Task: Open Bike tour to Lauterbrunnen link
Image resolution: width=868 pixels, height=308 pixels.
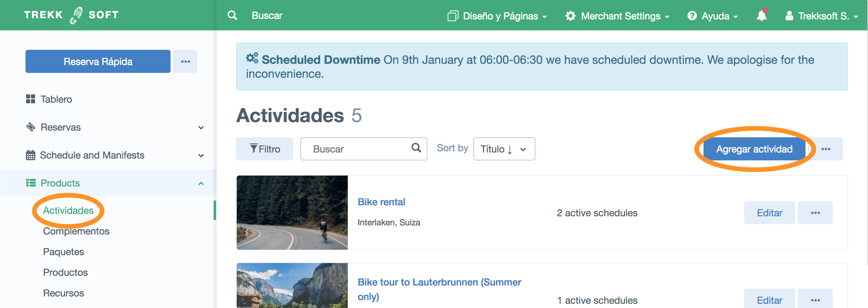Action: [439, 289]
